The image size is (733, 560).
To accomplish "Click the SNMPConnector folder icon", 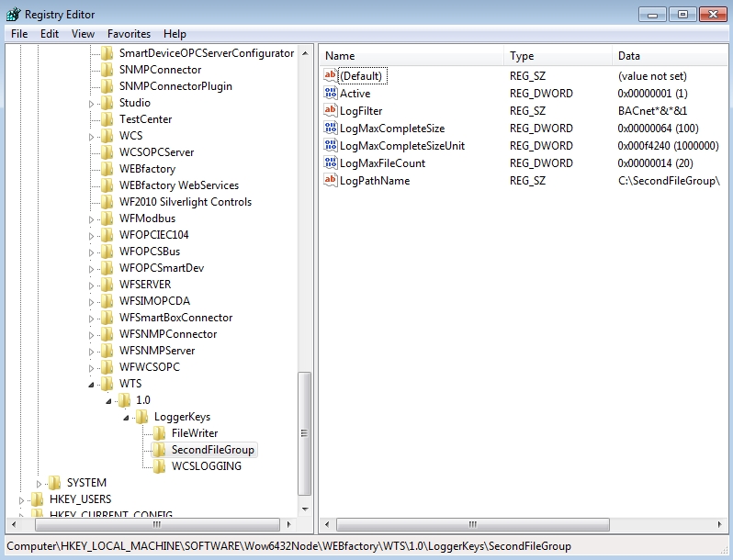I will click(107, 70).
